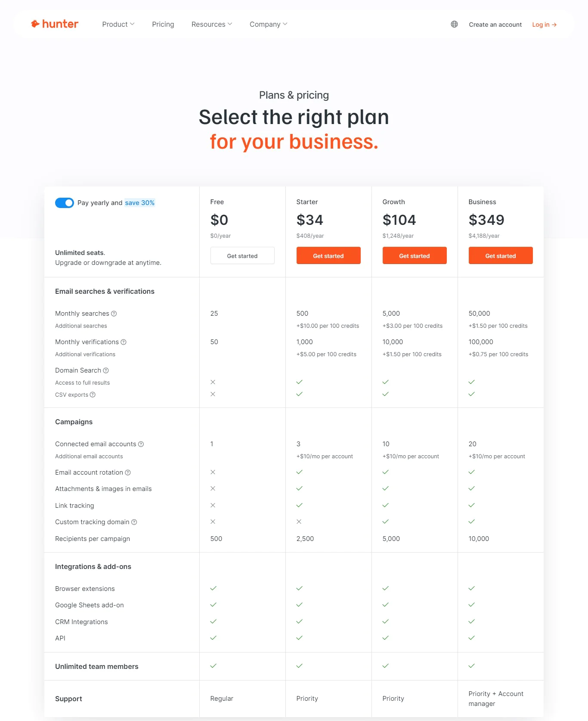Click the CSV exports help icon
Screen dimensions: 588x721
pyautogui.click(x=93, y=395)
